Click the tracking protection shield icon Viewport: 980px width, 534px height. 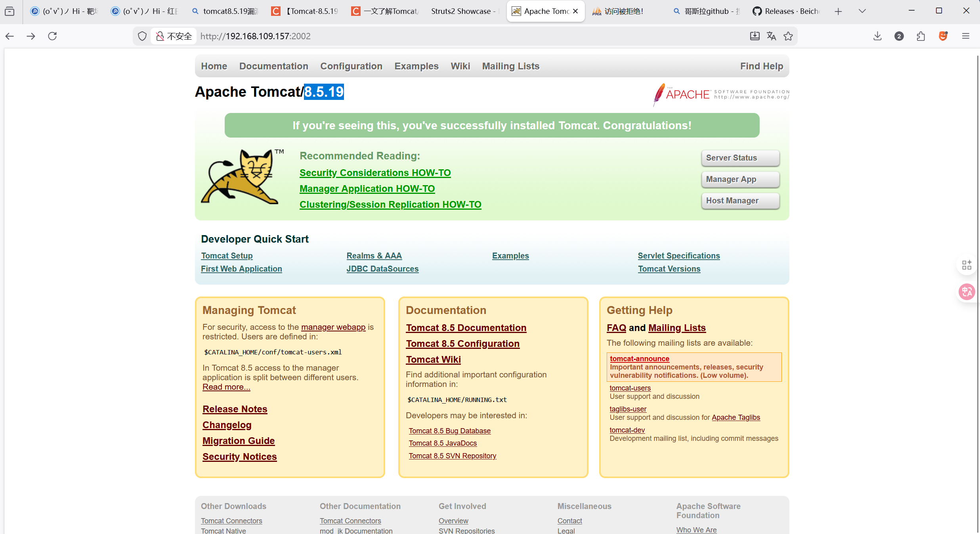tap(142, 36)
